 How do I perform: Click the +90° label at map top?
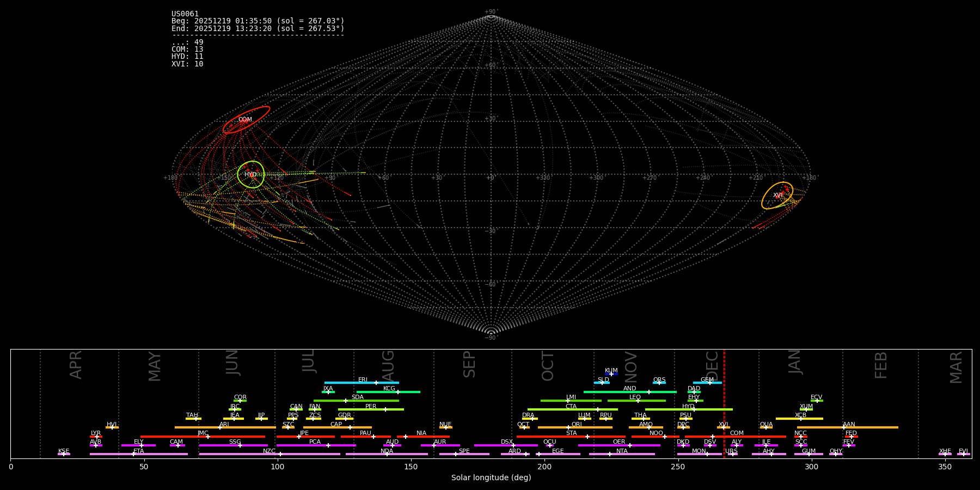point(491,12)
